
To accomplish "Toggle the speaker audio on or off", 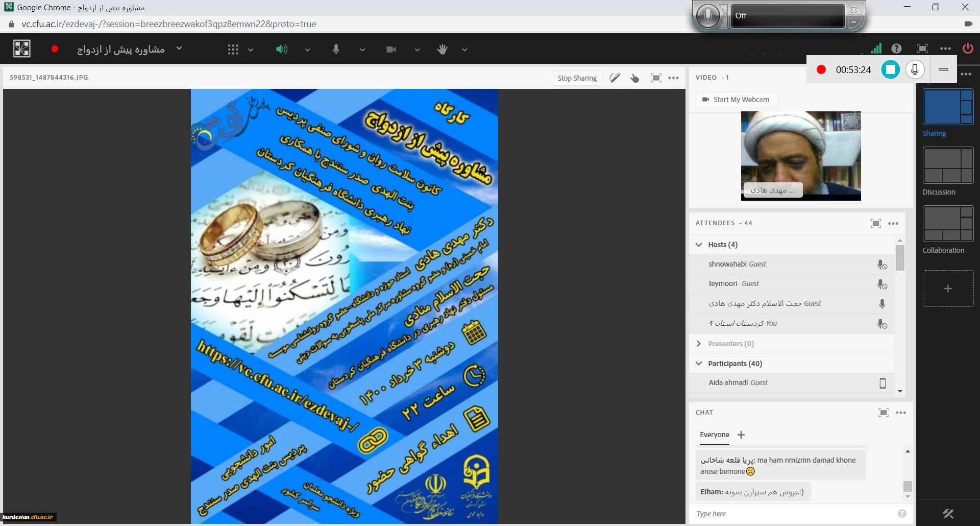I will (x=281, y=50).
